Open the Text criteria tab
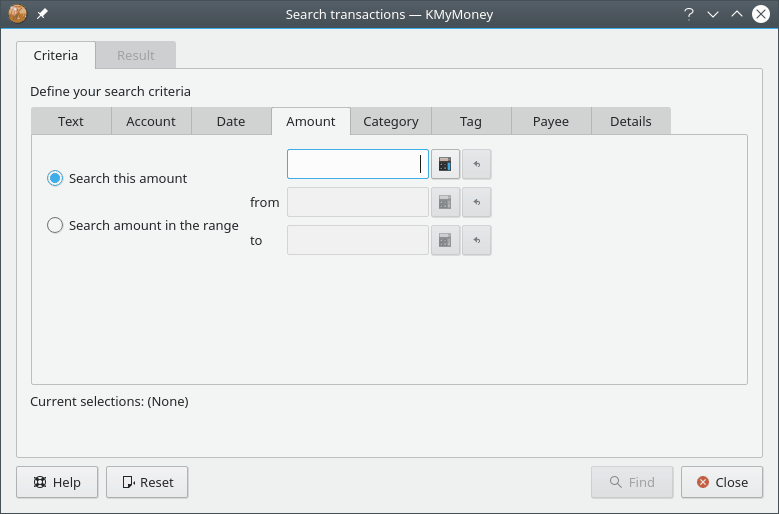 click(x=71, y=121)
